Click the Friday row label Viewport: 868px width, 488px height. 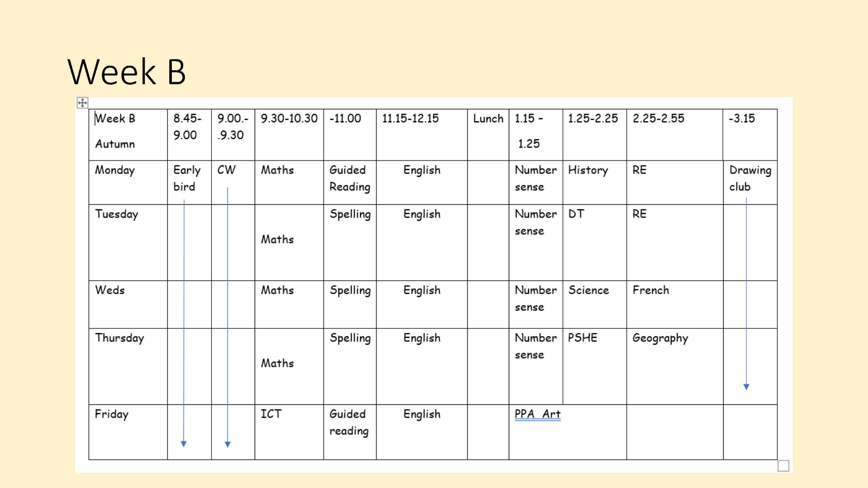click(x=112, y=414)
